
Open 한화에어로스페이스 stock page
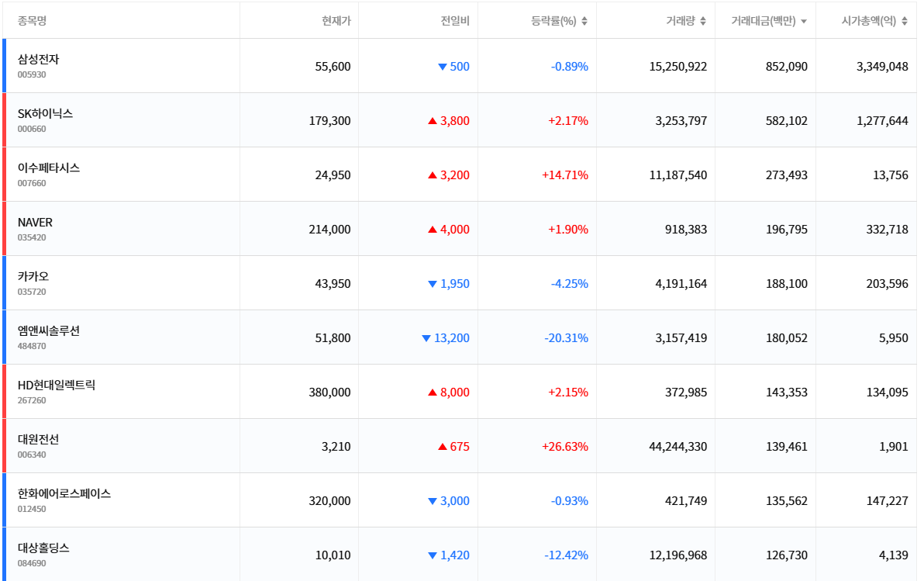click(x=64, y=493)
